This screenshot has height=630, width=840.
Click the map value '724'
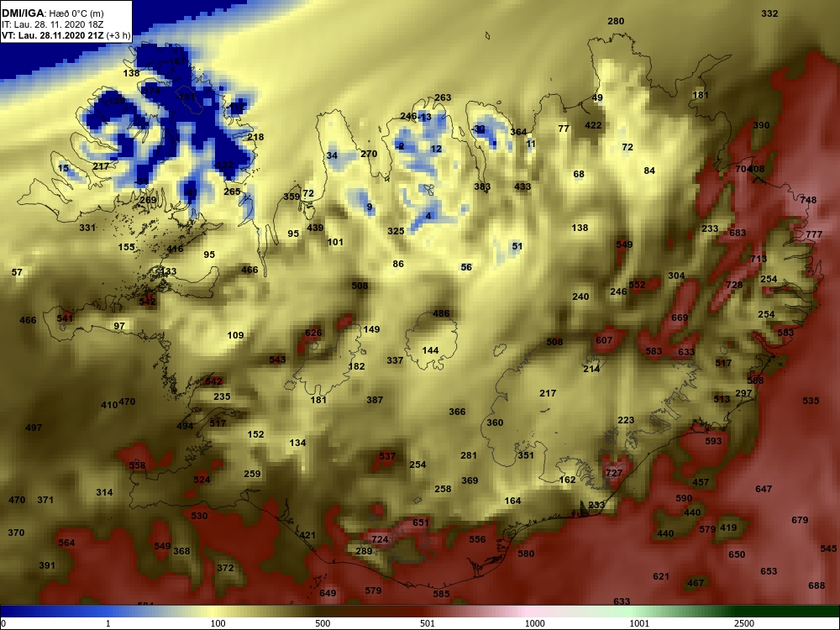click(380, 539)
